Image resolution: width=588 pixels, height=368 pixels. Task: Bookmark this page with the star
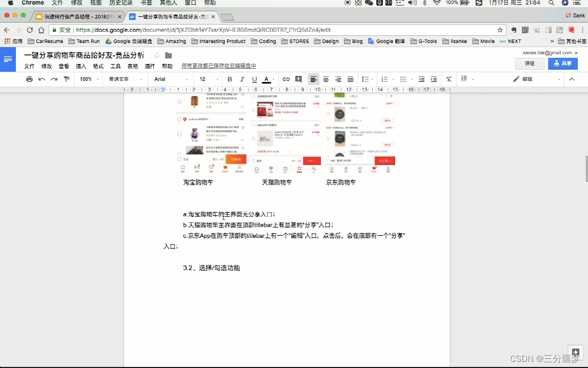click(x=500, y=30)
